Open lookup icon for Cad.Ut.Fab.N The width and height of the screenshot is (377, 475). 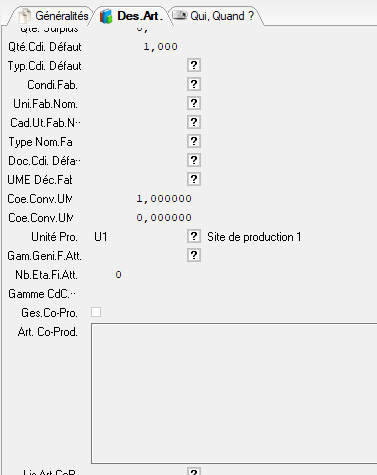194,122
